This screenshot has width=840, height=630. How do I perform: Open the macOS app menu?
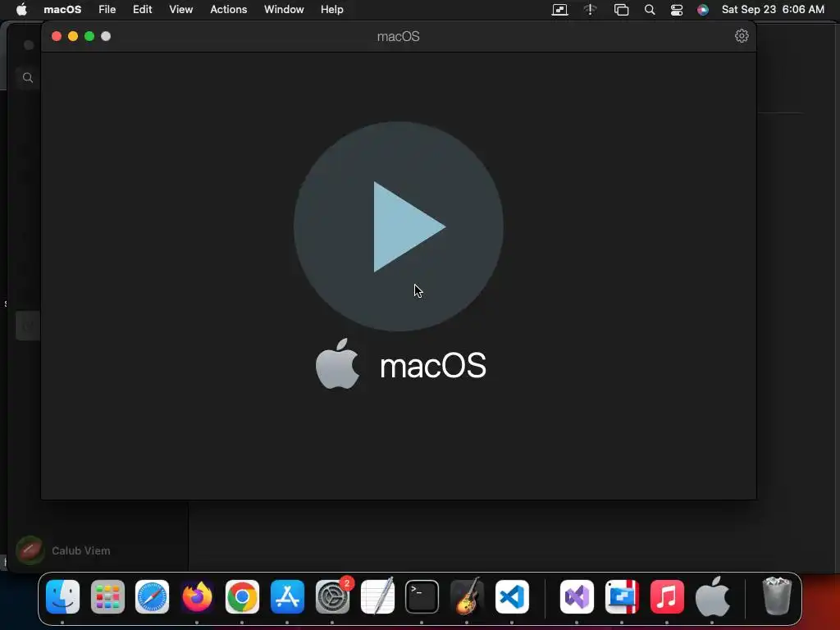point(62,10)
